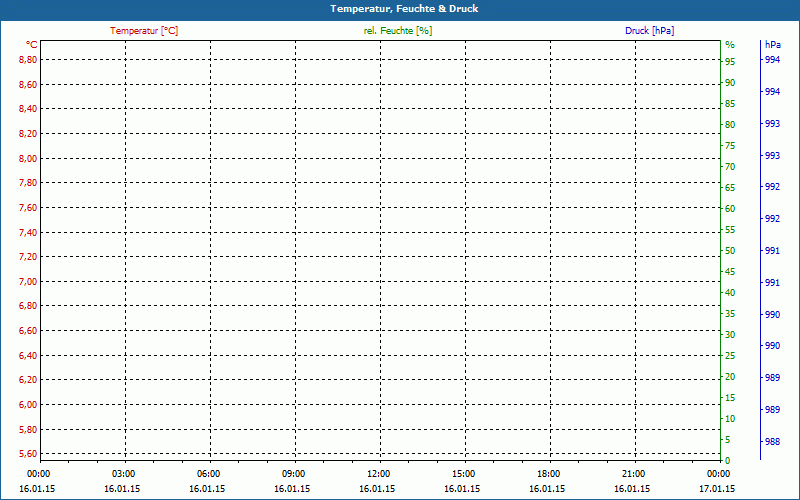Click the 03:00 time axis label
The image size is (800, 500).
coord(123,474)
